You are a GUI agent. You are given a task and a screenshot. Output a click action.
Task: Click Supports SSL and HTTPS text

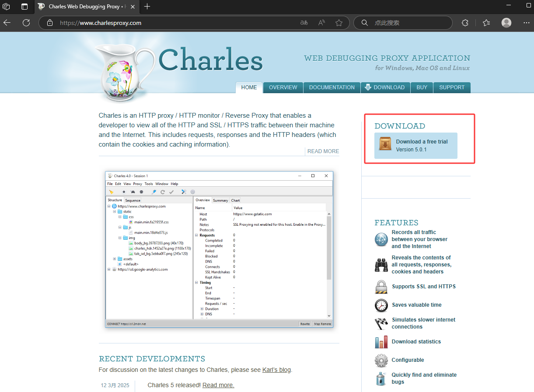click(424, 287)
